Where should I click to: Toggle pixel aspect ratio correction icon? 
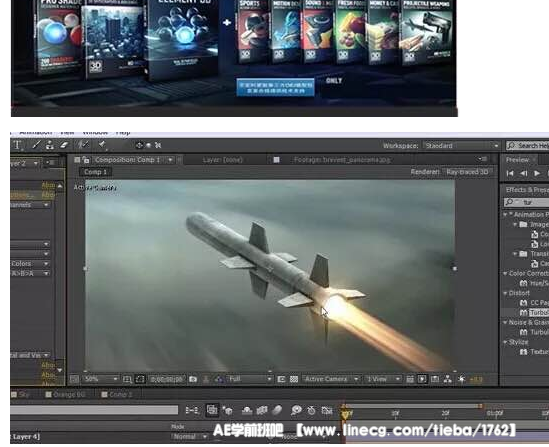tap(410, 379)
